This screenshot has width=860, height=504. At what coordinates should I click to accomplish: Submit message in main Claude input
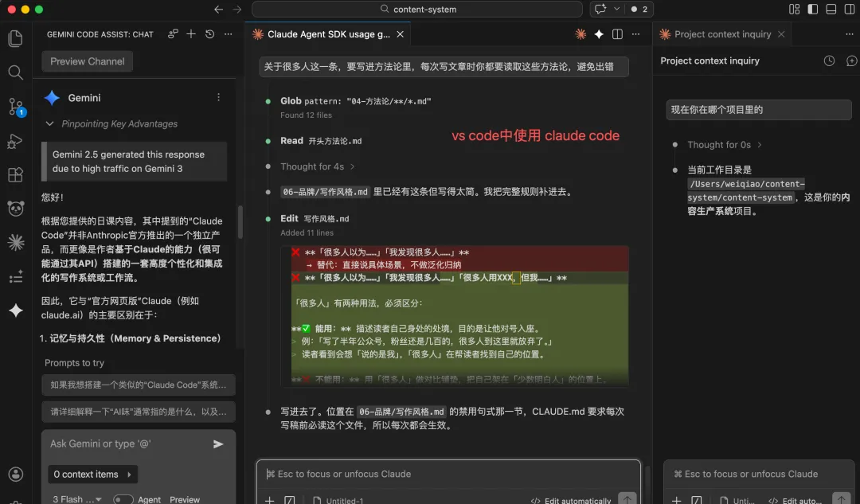click(x=627, y=498)
